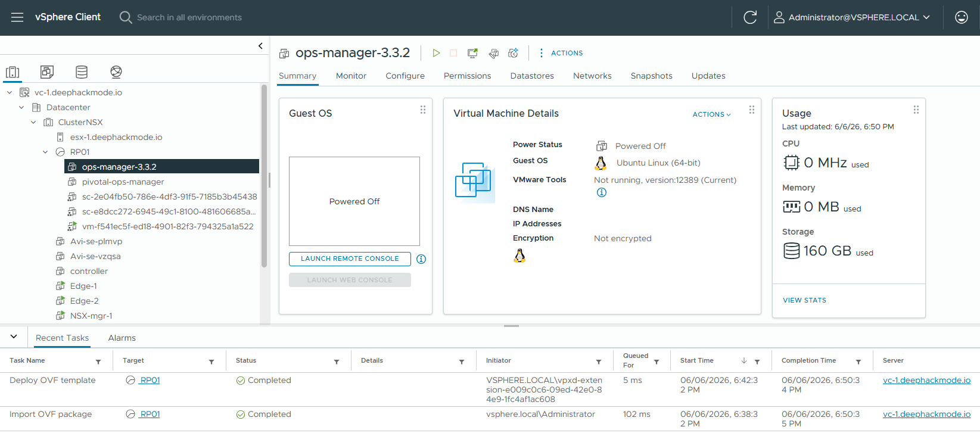
Task: Open Networking inventory view icon
Action: [x=116, y=72]
